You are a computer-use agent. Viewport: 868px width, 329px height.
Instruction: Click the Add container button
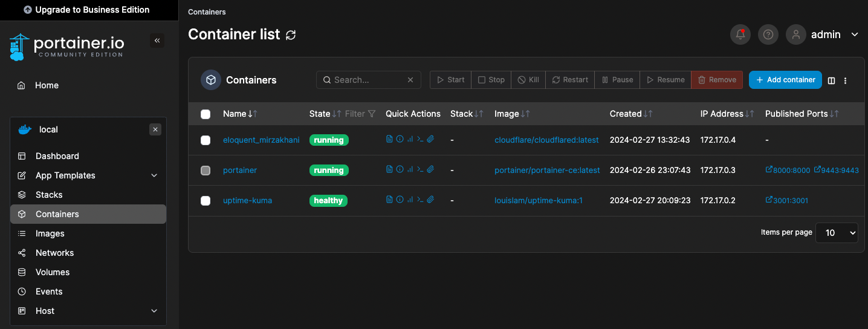pos(785,80)
